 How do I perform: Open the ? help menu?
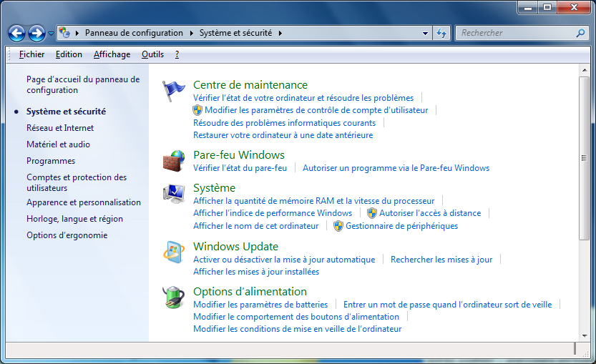177,54
